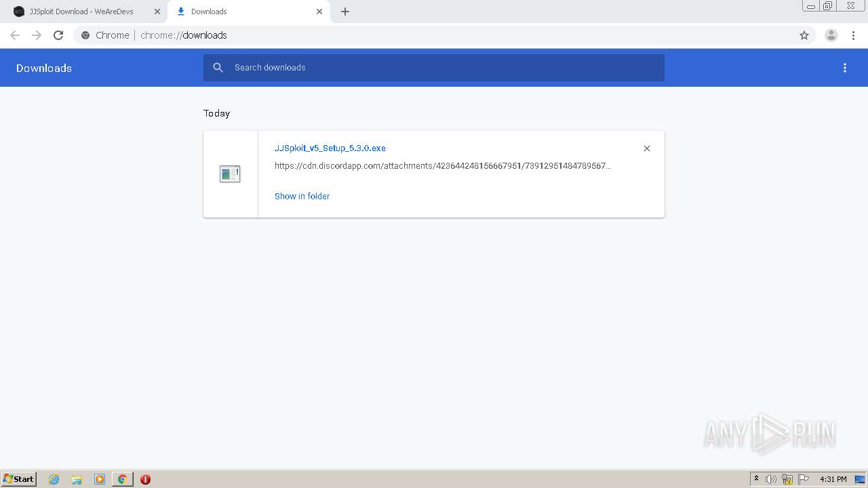Click the red antivirus taskbar icon

(x=145, y=479)
